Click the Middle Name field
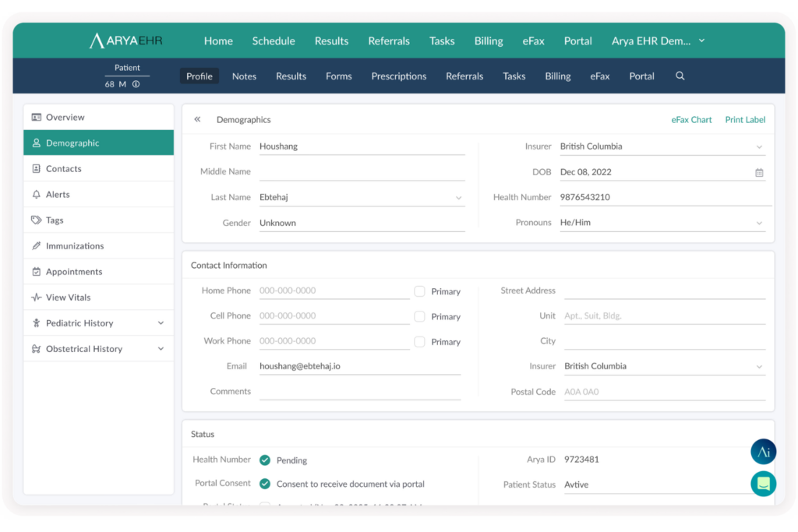This screenshot has width=798, height=532. click(362, 172)
